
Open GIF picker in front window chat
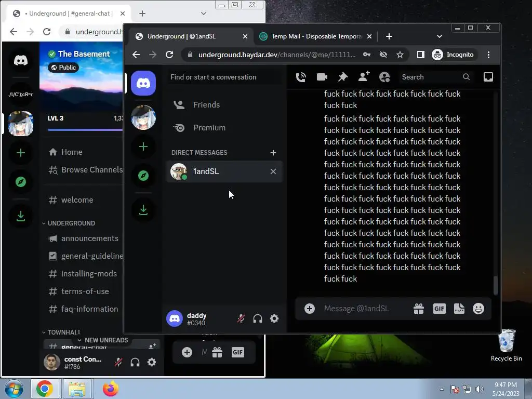click(439, 309)
